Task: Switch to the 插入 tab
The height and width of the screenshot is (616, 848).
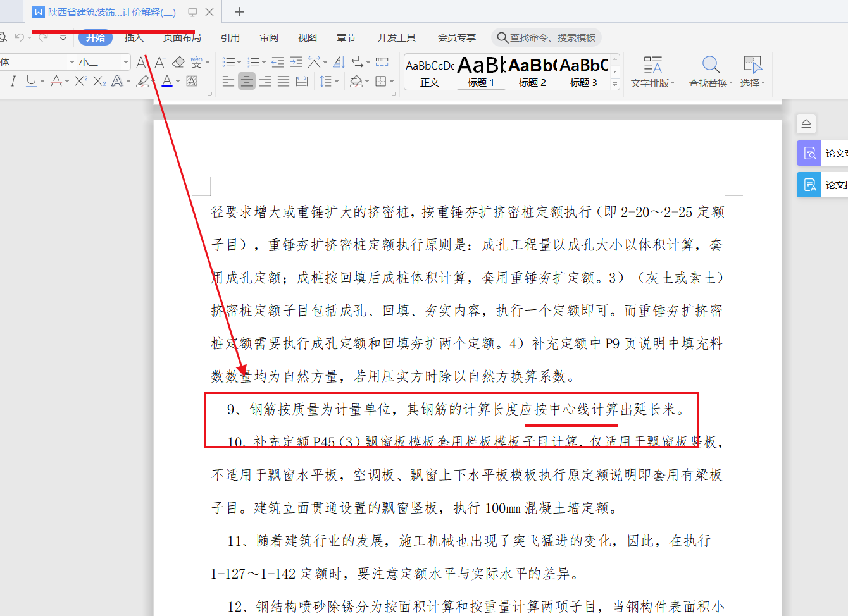Action: tap(134, 38)
